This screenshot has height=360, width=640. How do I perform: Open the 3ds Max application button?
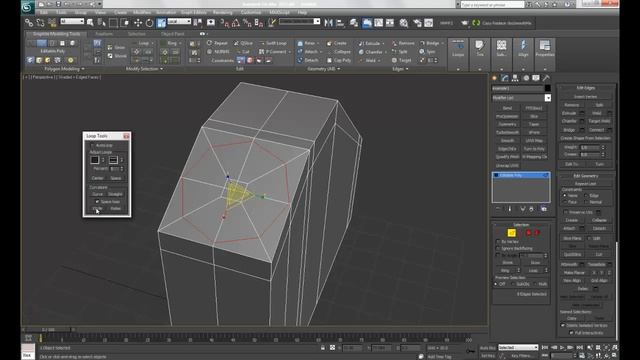click(28, 7)
